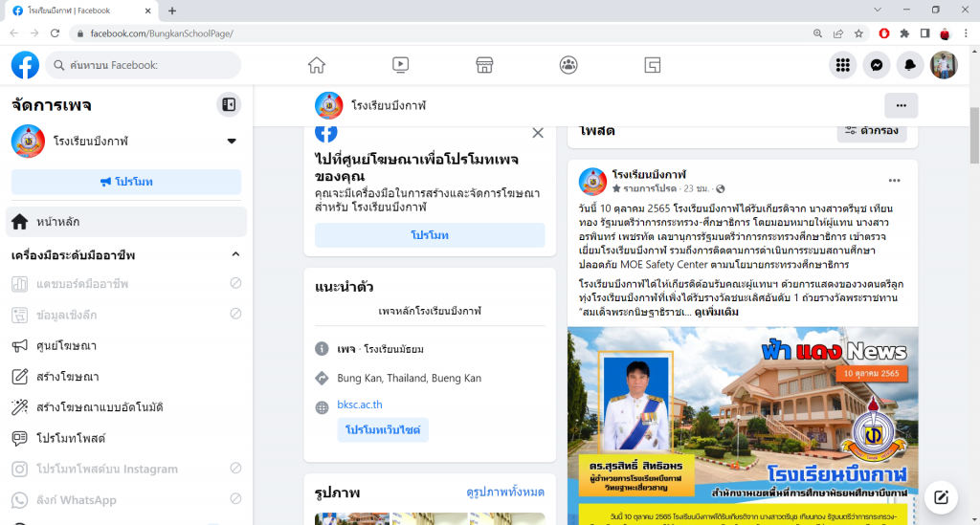
Task: Open the page three-dot options button
Action: click(x=902, y=105)
